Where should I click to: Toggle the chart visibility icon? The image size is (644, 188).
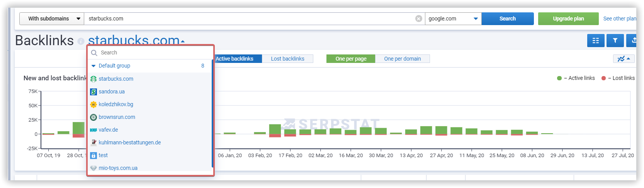(624, 59)
